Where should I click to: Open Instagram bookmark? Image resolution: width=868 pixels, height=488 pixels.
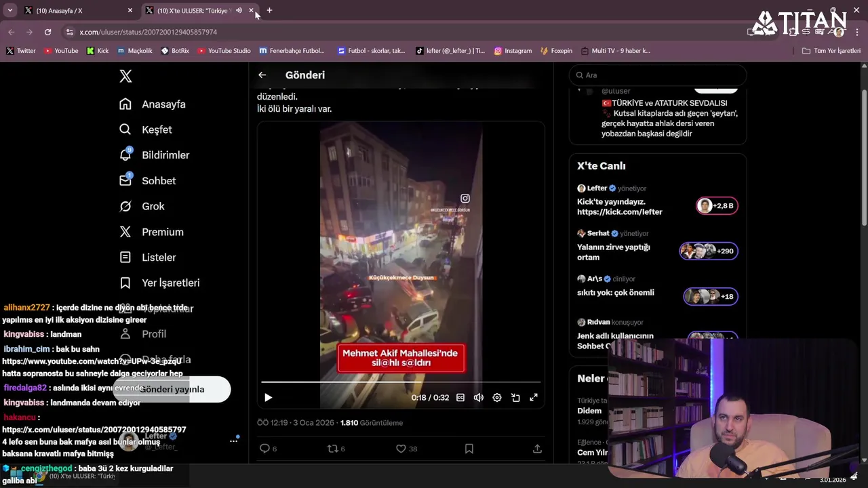coord(513,51)
